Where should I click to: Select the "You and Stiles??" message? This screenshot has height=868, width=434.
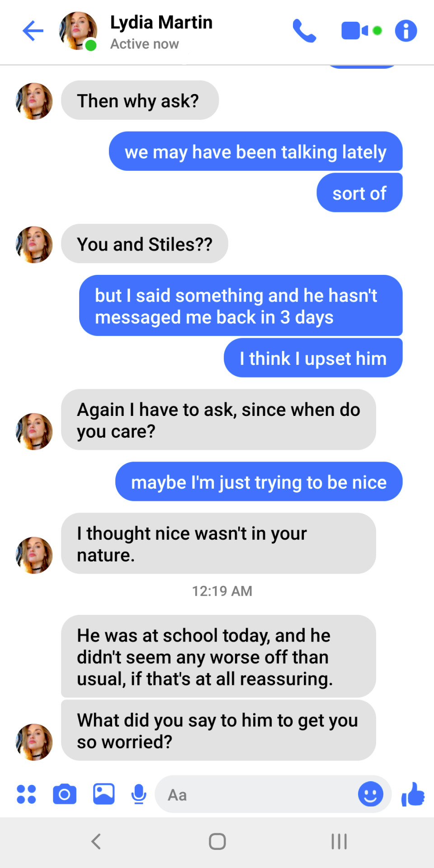click(144, 244)
